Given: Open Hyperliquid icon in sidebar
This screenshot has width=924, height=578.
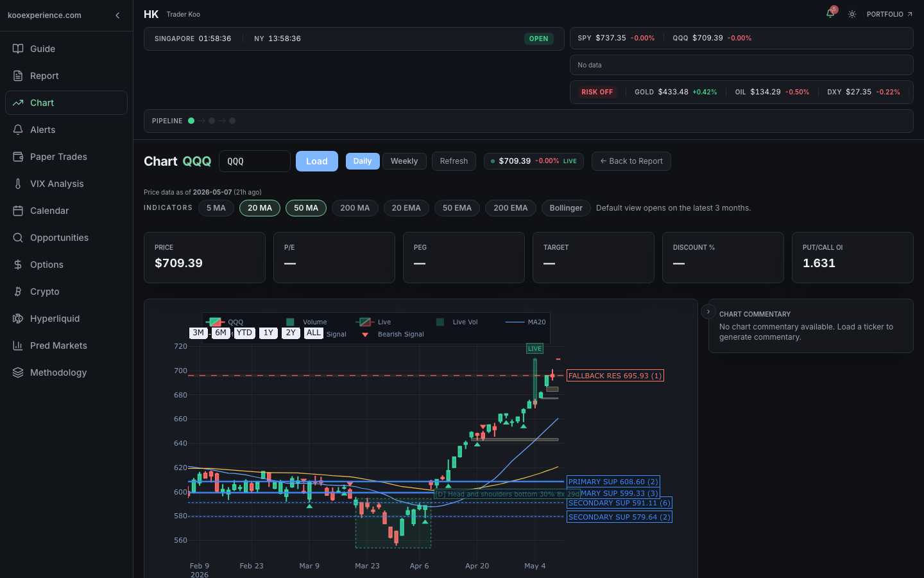Looking at the screenshot, I should coord(18,319).
